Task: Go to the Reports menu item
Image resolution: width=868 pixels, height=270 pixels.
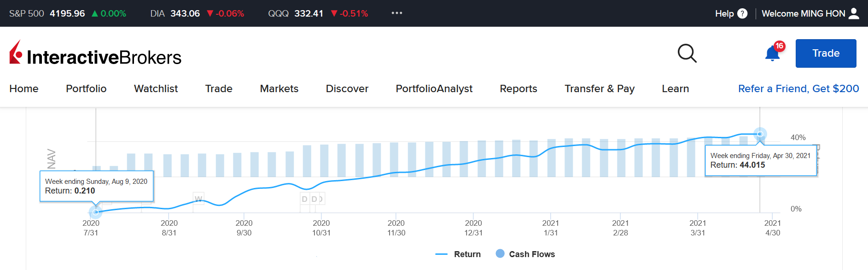Action: click(x=518, y=88)
